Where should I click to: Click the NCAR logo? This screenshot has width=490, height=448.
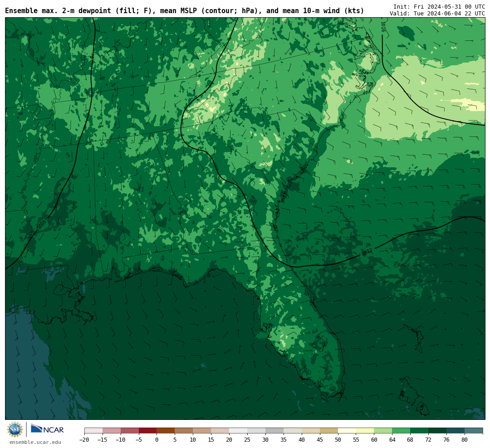[47, 429]
